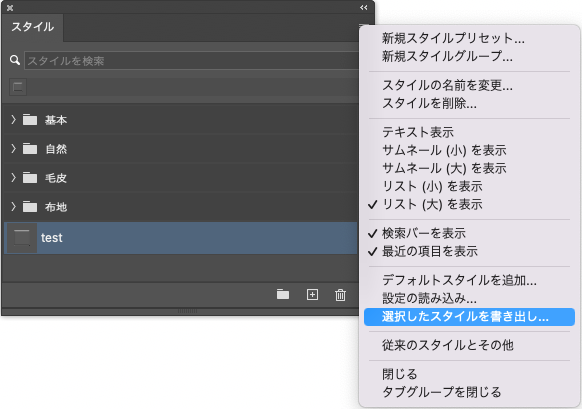
Task: Select the 自然 folder icon
Action: click(30, 149)
